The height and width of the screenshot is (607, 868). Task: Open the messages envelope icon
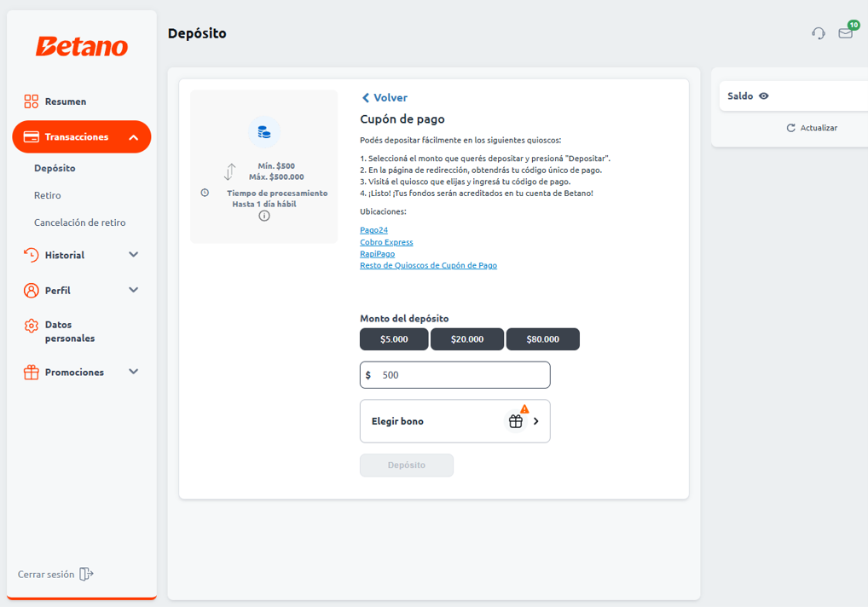pos(845,33)
